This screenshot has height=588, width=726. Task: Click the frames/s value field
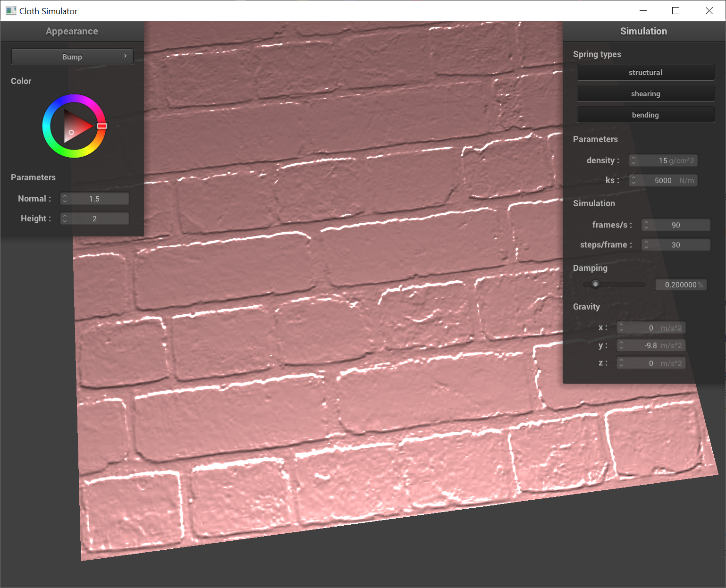pos(675,225)
